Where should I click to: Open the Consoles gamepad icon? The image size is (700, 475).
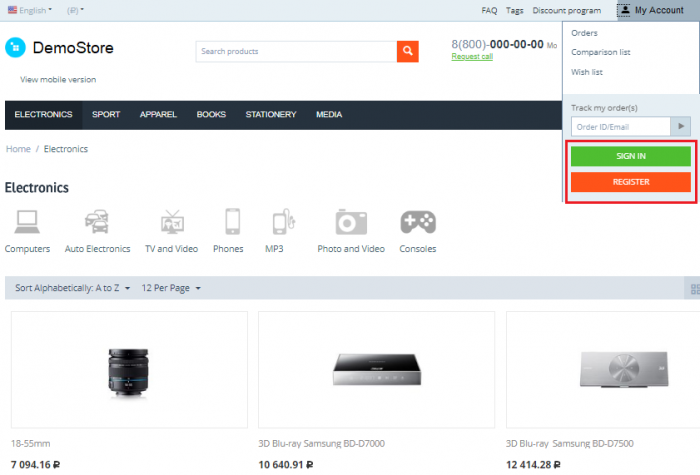pos(418,222)
